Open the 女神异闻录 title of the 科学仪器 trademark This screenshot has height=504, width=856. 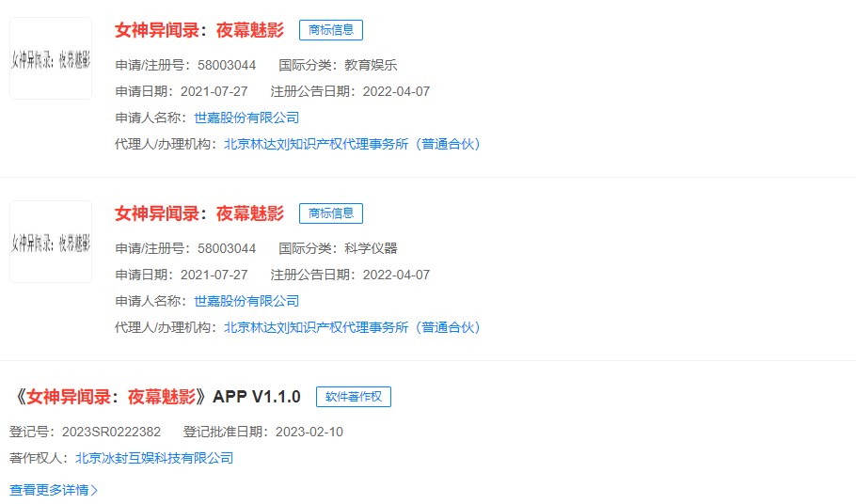coord(198,213)
